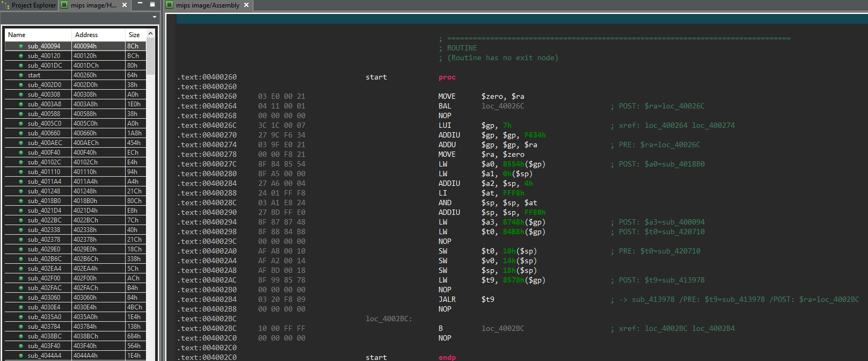Click the green routine icon beside sub_400F40

[x=21, y=153]
